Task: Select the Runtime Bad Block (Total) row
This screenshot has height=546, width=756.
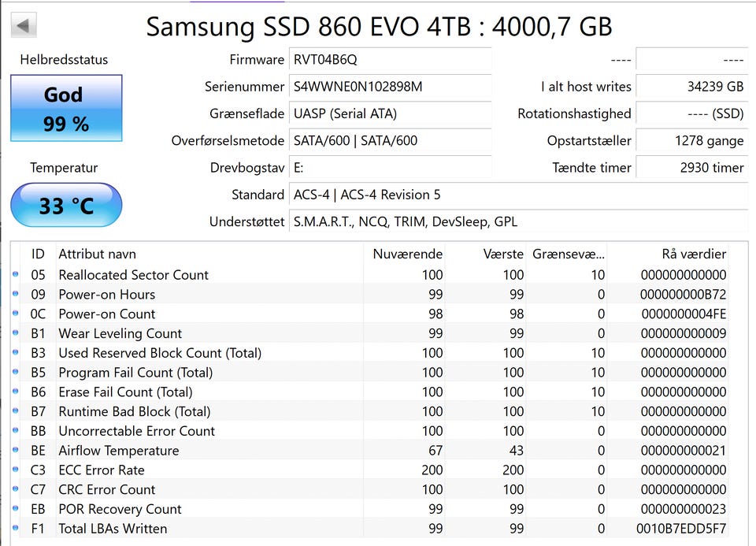Action: [x=370, y=411]
